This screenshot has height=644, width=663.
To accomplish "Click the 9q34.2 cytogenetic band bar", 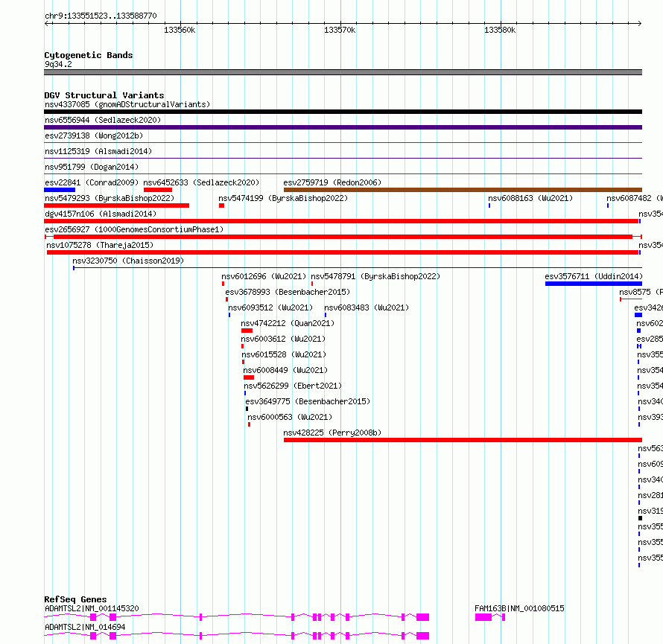I will [343, 72].
